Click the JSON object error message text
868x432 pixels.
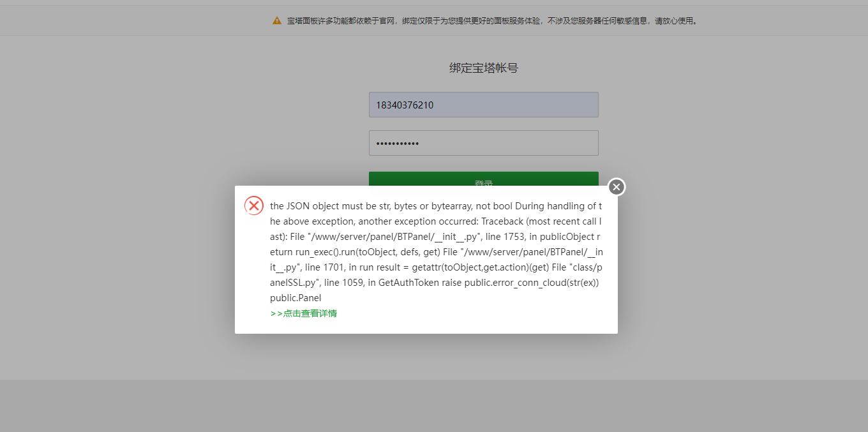coord(383,205)
